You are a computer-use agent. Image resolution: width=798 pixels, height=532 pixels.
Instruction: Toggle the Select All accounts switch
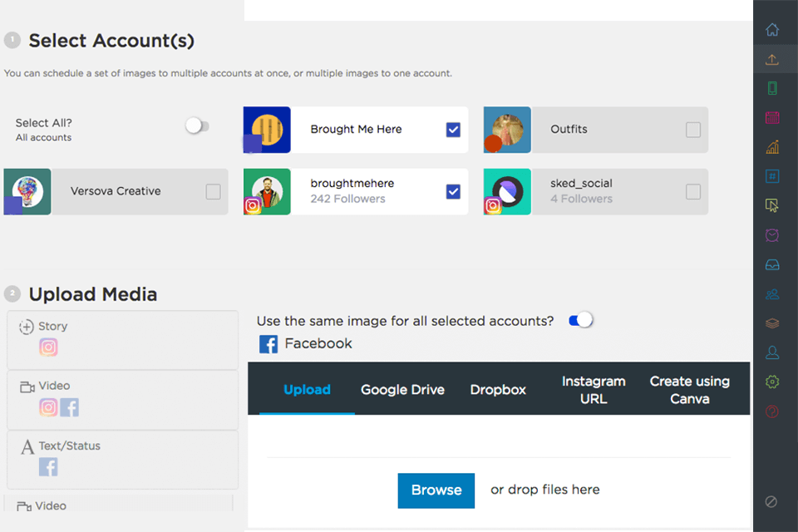pos(197,126)
